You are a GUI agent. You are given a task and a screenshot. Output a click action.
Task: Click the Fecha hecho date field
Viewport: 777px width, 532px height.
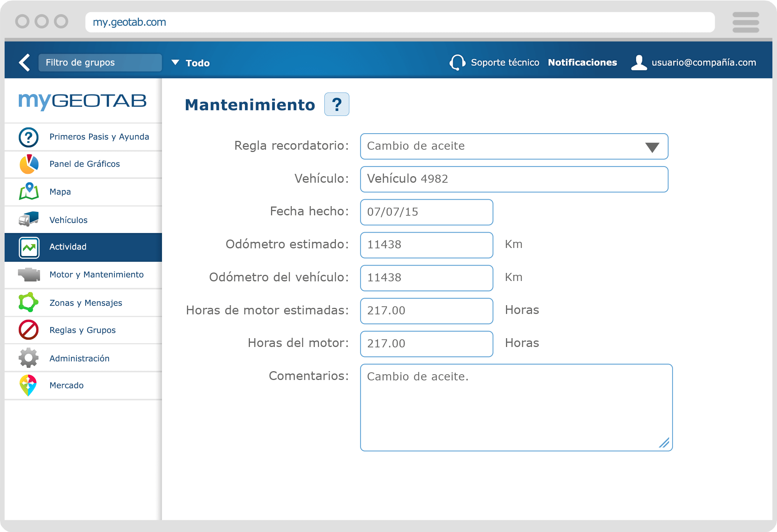[x=426, y=212]
